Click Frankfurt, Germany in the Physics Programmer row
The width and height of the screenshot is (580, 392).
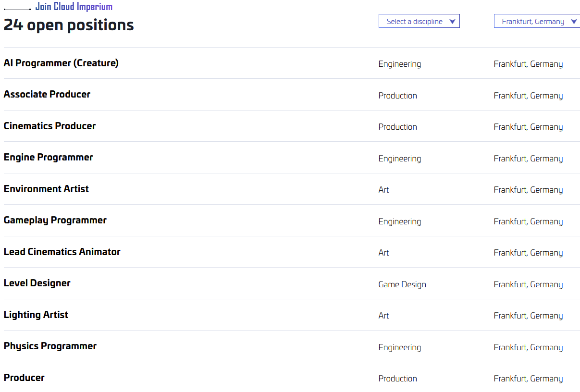click(528, 347)
